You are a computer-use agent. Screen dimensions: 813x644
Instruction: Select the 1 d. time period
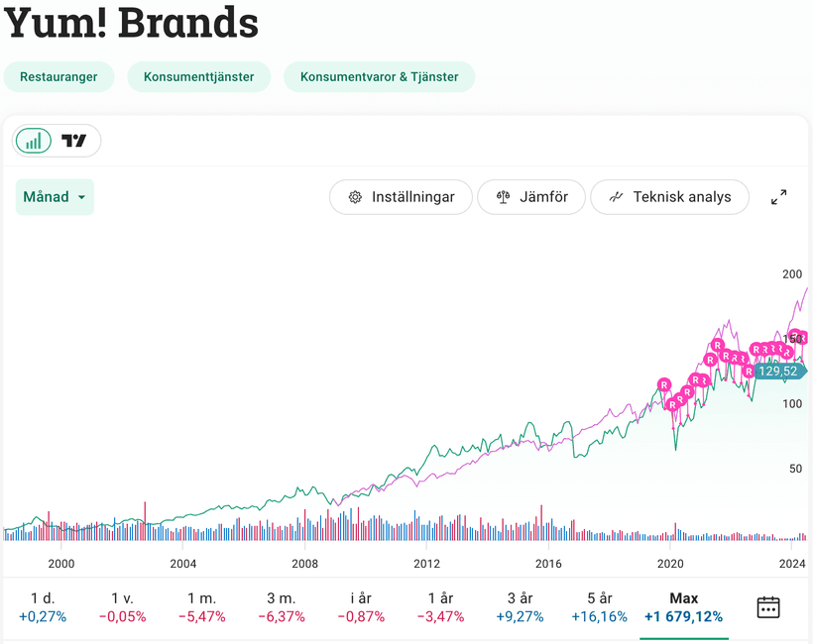(42, 607)
